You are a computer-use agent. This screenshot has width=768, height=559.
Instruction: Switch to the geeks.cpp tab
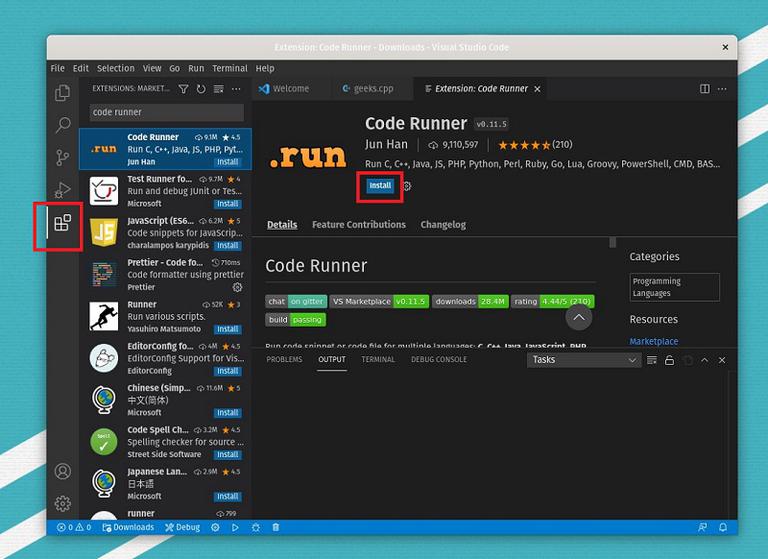click(x=373, y=89)
